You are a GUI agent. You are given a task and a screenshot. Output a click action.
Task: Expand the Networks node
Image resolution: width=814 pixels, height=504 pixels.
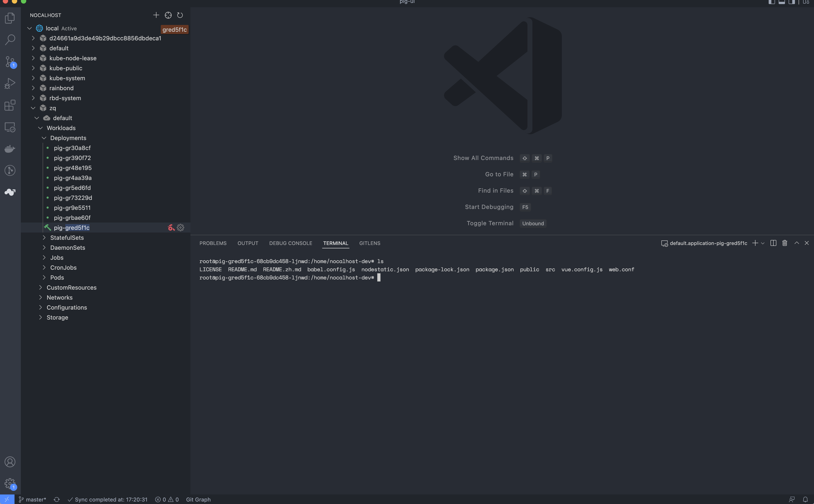(40, 297)
